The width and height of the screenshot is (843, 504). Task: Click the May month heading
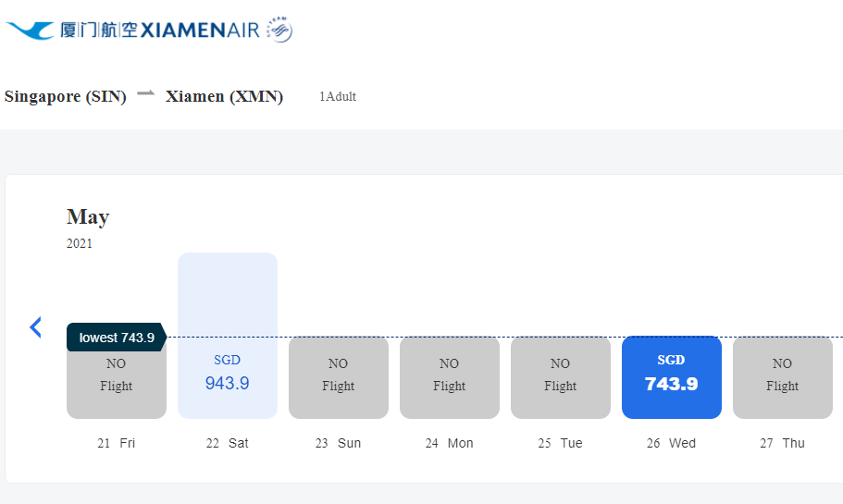click(88, 217)
